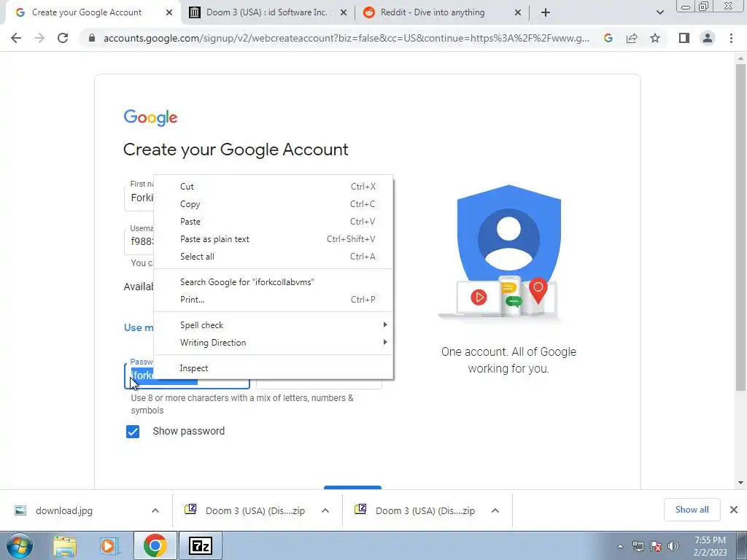Open the second Doom 3 zip download chevron

[495, 510]
